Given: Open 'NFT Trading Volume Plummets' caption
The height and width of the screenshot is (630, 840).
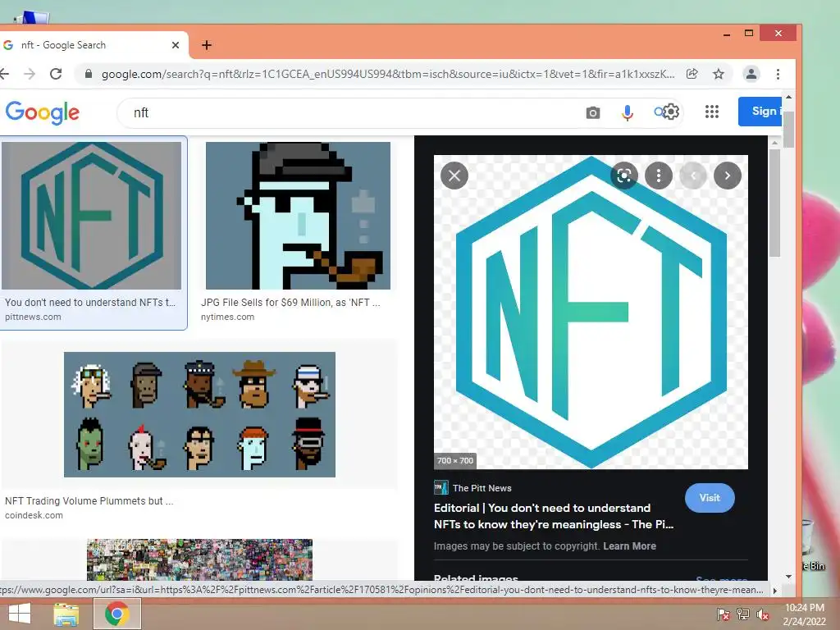Looking at the screenshot, I should tap(89, 501).
